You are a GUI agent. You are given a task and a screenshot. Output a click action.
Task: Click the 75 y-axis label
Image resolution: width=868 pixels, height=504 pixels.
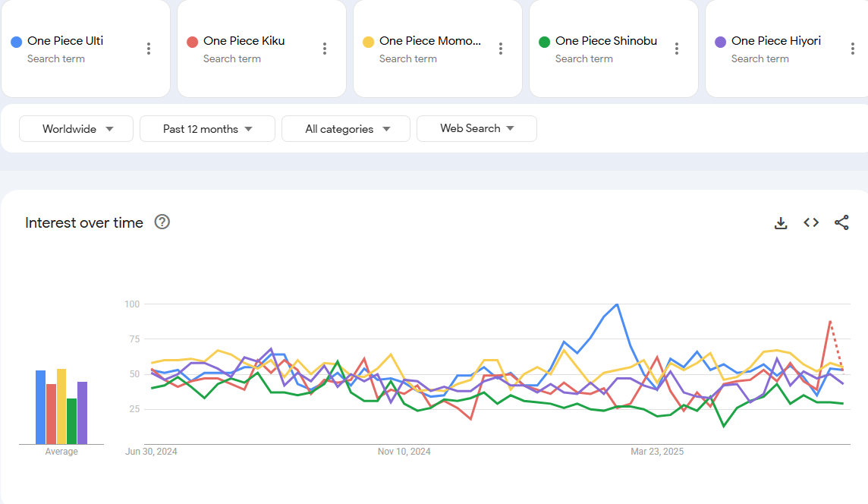(134, 339)
